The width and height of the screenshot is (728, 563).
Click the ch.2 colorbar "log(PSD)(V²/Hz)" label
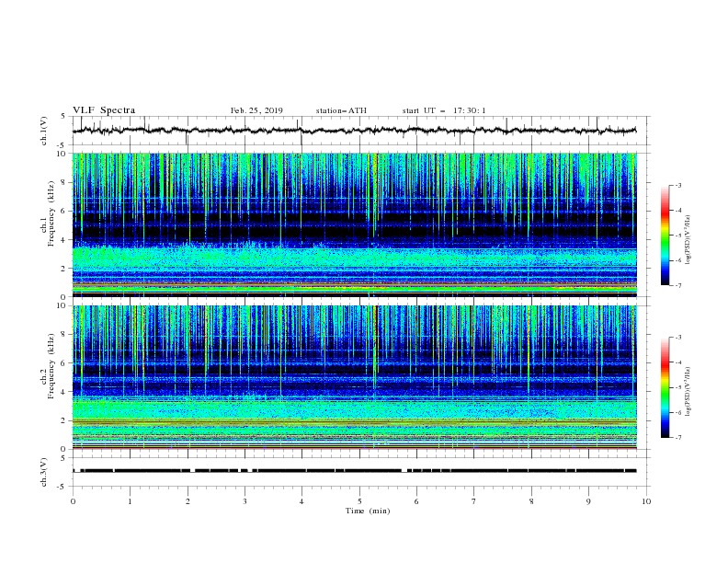(688, 393)
